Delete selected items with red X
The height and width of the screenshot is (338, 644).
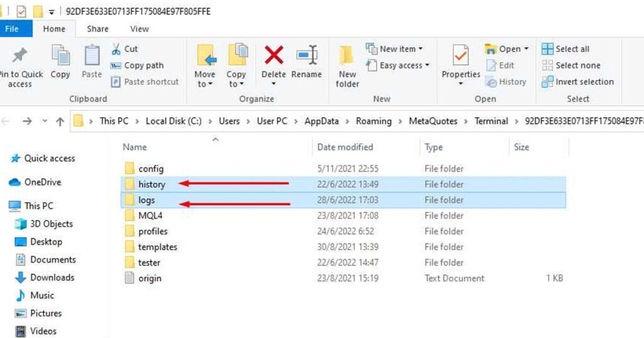pos(274,65)
